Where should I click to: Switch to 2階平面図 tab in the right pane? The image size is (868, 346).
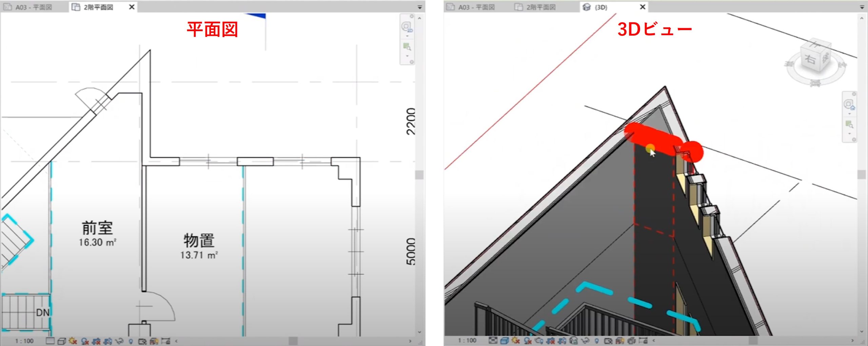(x=540, y=7)
